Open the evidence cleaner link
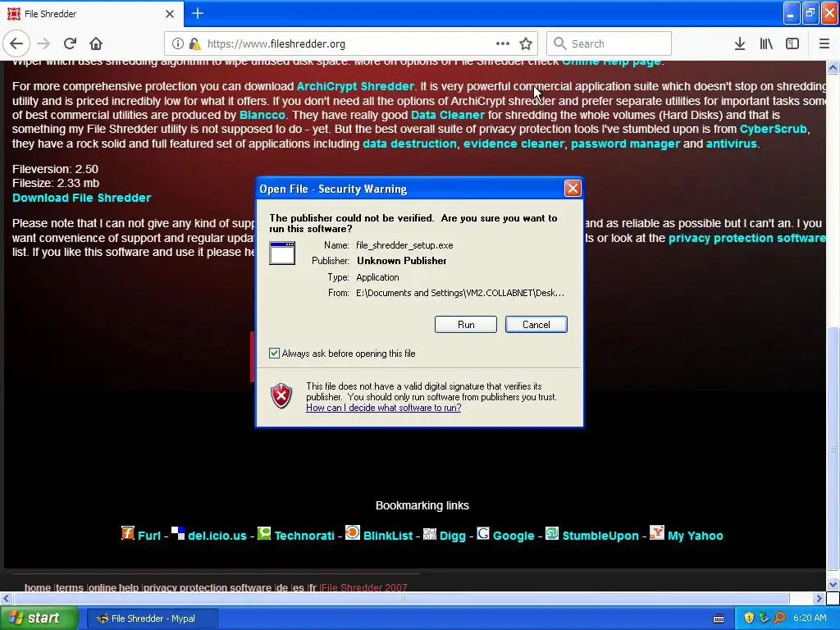840x630 pixels. (x=514, y=144)
